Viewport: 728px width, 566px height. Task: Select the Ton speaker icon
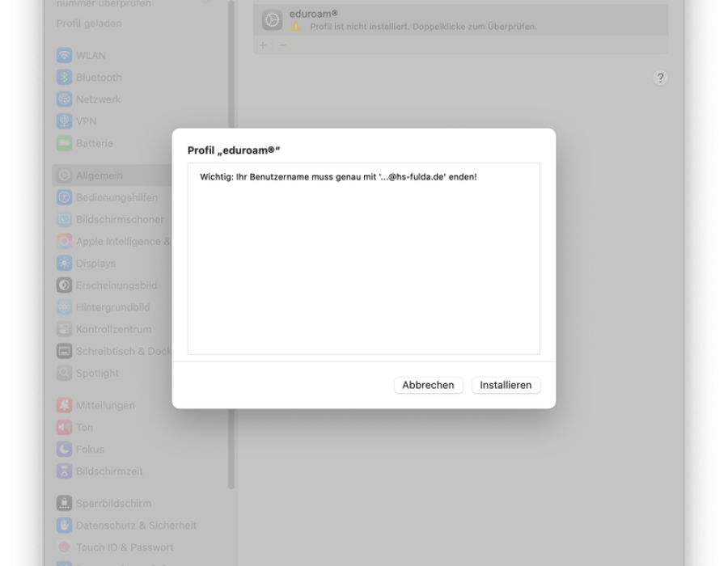[x=64, y=427]
